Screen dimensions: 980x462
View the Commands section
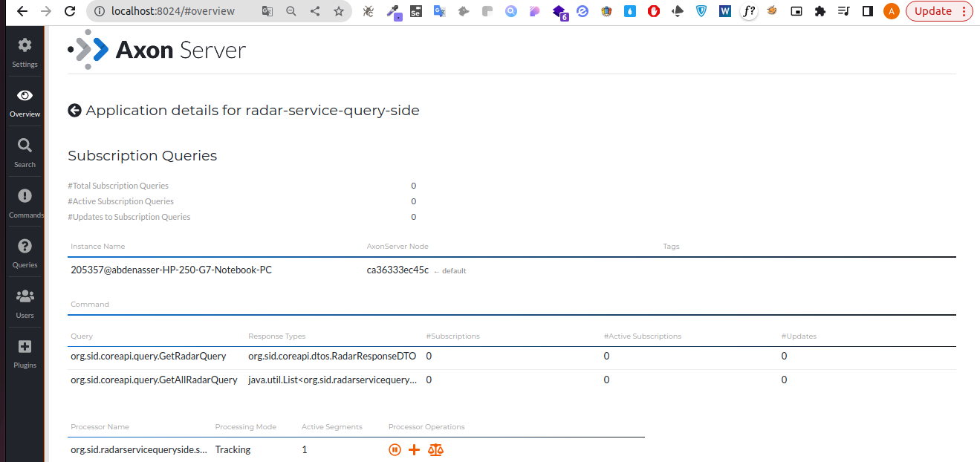[x=25, y=202]
